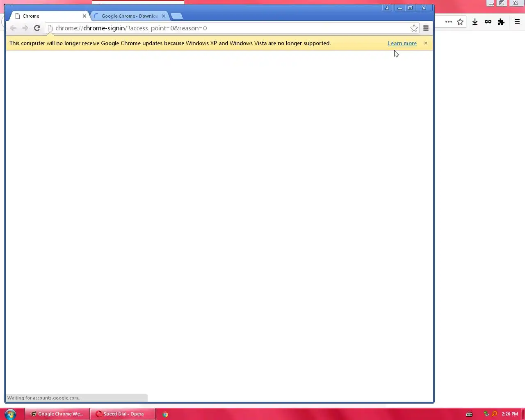525x420 pixels.
Task: Bookmark the page in the Opera window
Action: pos(460,22)
